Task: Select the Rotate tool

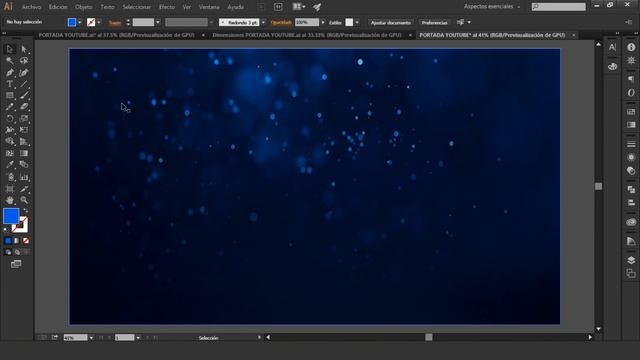Action: pyautogui.click(x=10, y=119)
